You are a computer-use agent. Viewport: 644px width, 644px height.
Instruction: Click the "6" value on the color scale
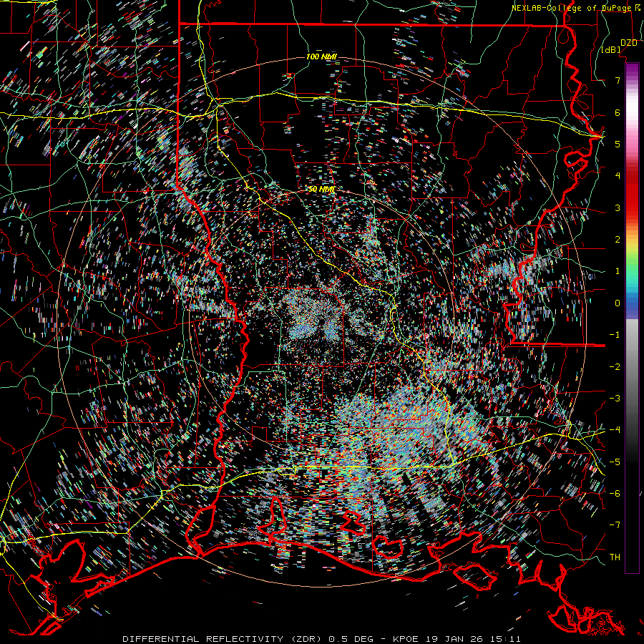618,112
